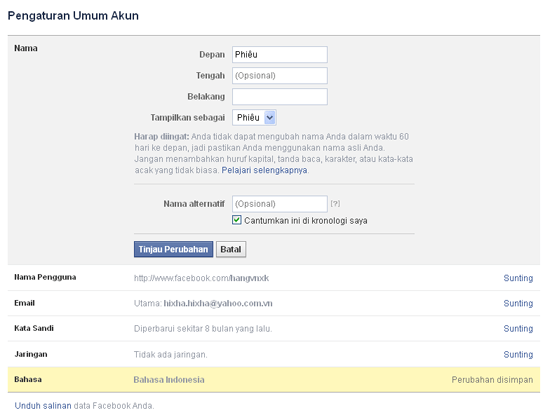Click the Bahasa row label
This screenshot has width=550, height=415.
[28, 379]
